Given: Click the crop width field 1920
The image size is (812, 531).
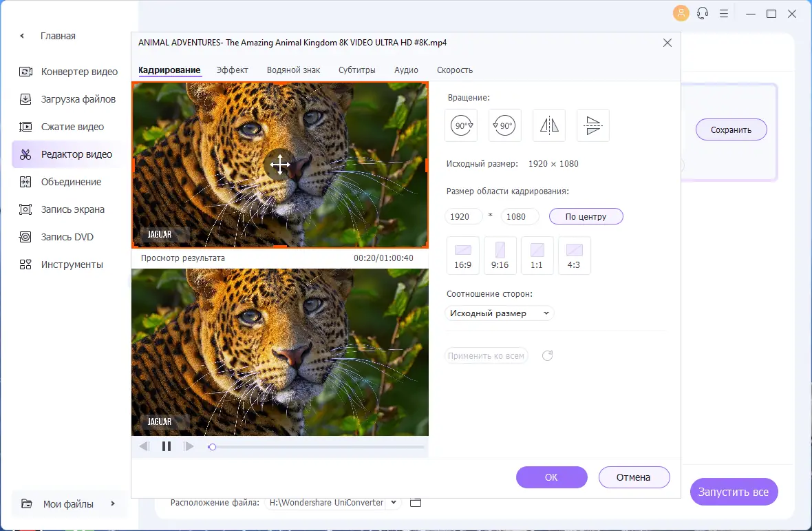Looking at the screenshot, I should pyautogui.click(x=464, y=216).
